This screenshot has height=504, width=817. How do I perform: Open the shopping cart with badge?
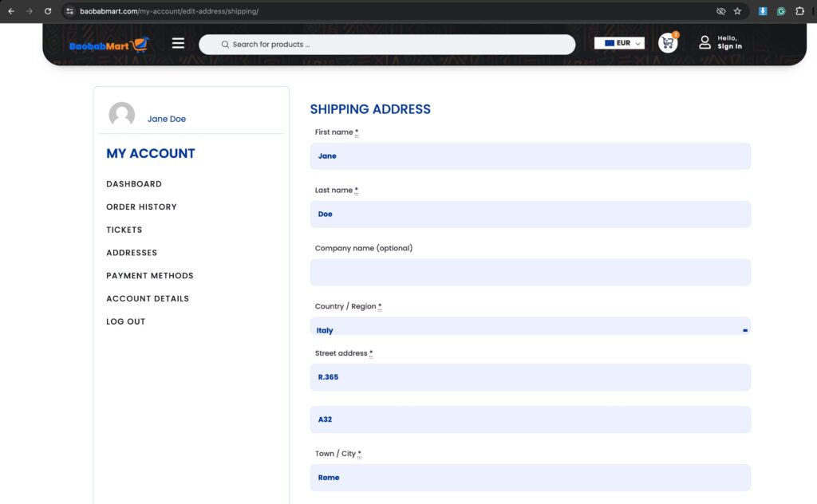click(x=668, y=44)
